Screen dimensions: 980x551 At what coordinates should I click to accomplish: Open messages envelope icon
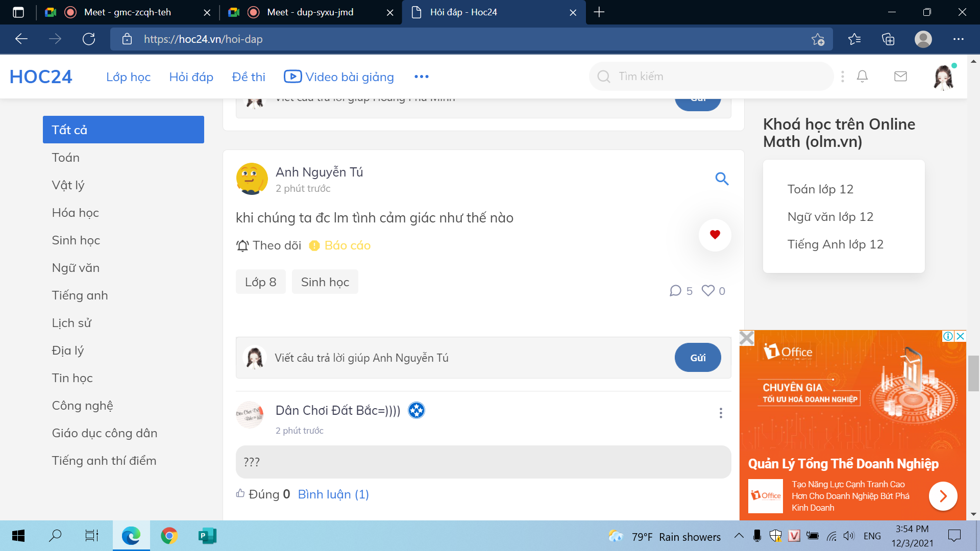[x=900, y=77]
